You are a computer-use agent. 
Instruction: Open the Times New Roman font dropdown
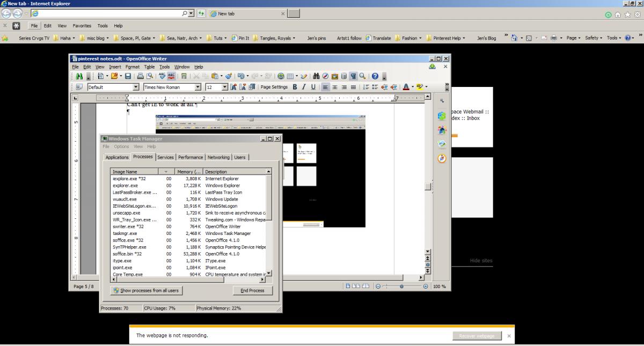[198, 87]
